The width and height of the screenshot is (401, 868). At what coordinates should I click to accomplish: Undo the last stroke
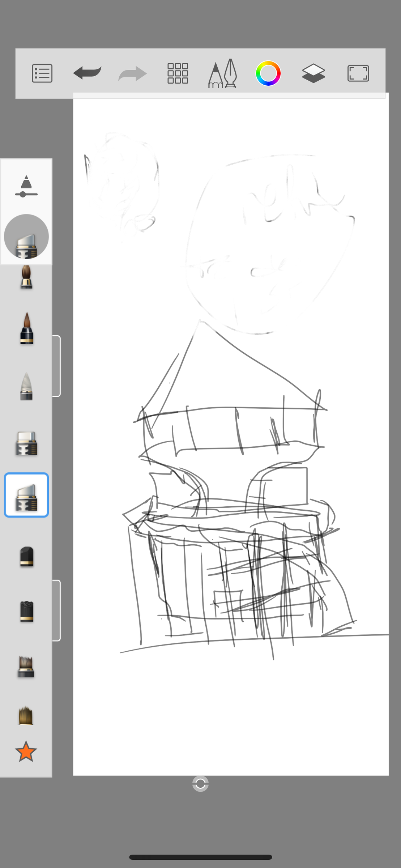[87, 73]
